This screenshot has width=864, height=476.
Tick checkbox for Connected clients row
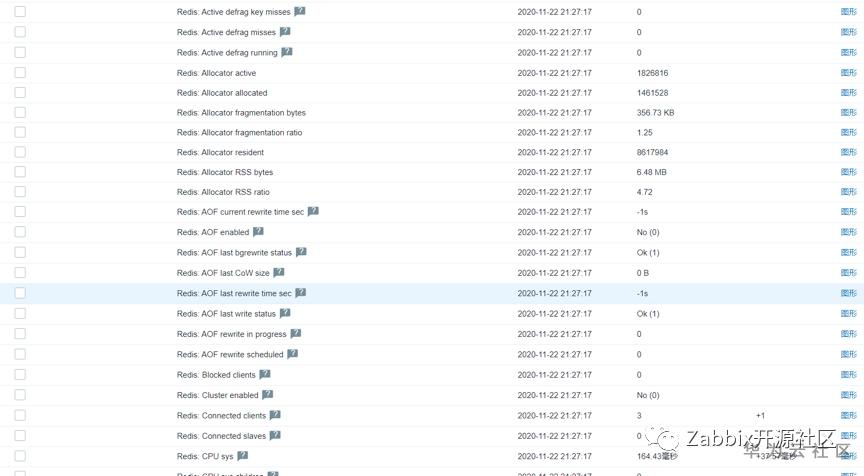(20, 415)
